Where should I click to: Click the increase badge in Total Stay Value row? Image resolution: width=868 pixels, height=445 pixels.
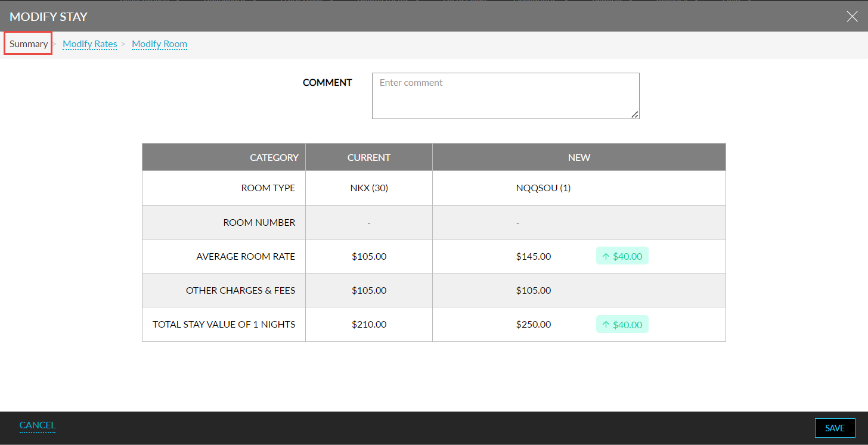tap(622, 325)
